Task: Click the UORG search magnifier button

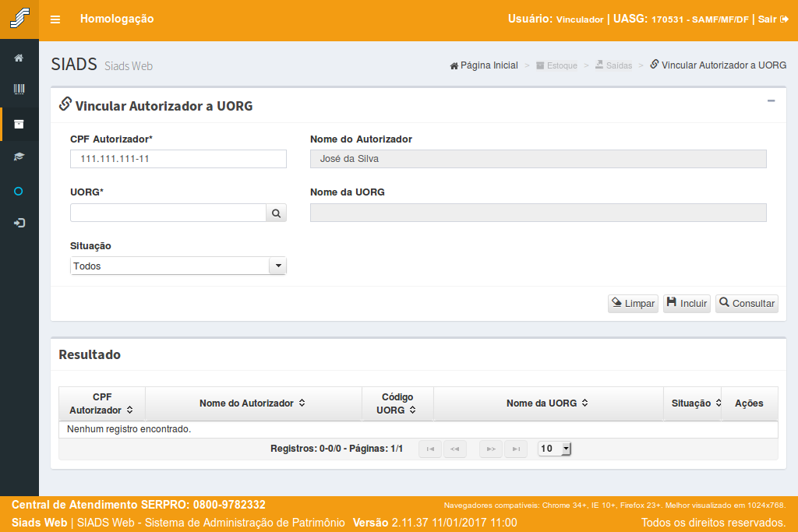Action: [x=277, y=213]
